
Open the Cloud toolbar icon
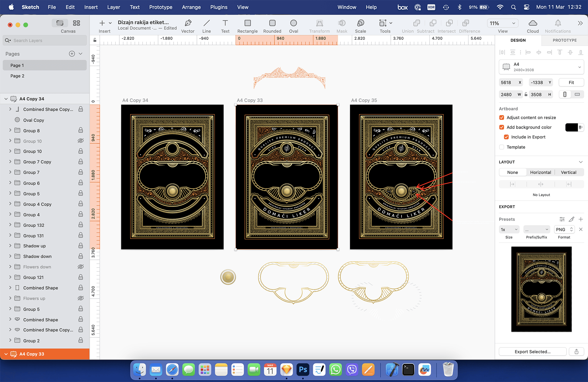point(533,23)
